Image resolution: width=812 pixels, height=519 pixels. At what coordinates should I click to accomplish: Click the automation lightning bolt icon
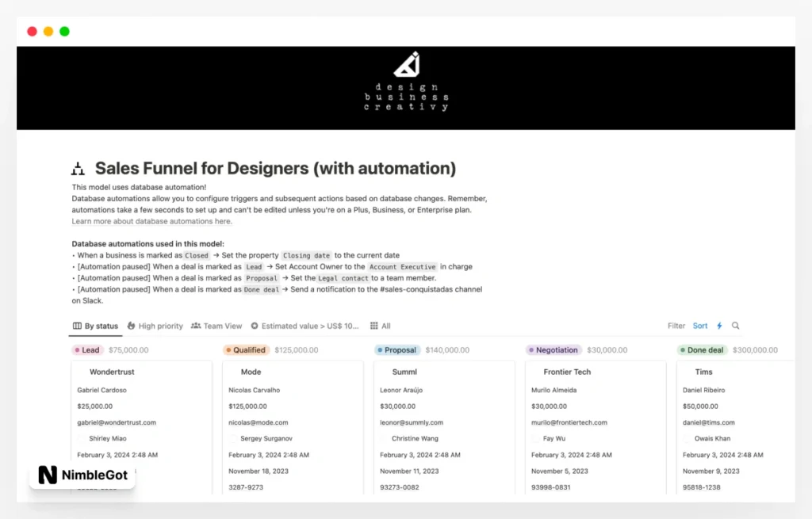[720, 326]
